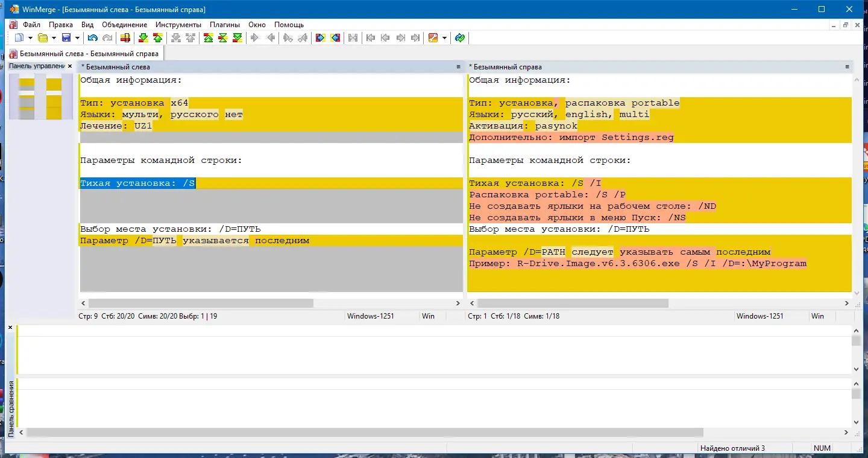Jump to the next difference (green down arrow)
Viewport: 868px width, 458px height.
pos(143,38)
